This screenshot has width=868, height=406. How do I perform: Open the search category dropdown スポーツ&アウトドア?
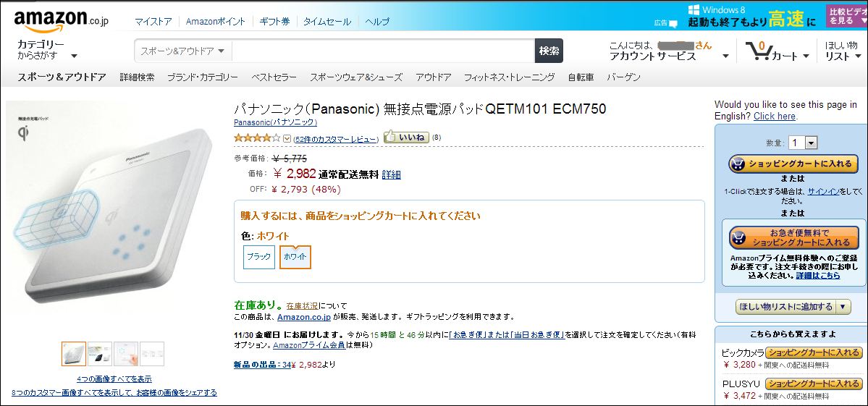click(182, 51)
